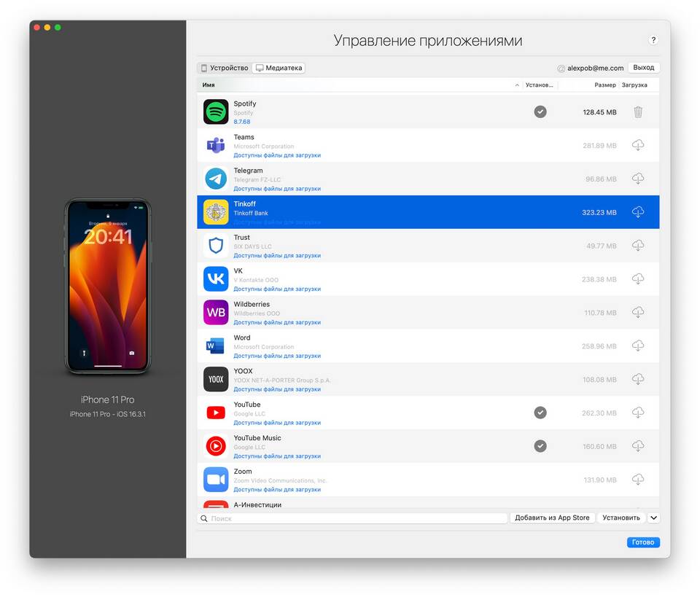Download Teams via its cloud icon
Screen dimensions: 700x597
[638, 146]
